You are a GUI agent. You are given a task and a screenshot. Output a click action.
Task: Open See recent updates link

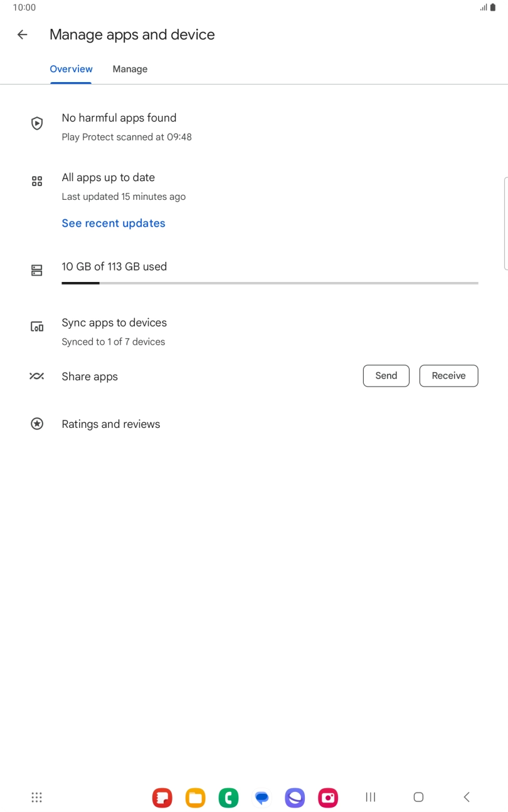(114, 224)
